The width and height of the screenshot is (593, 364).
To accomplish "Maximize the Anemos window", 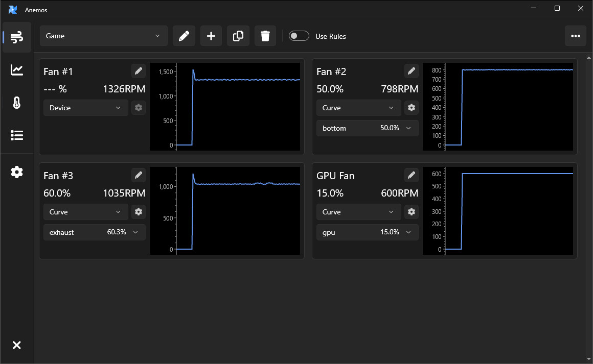I will pos(557,8).
